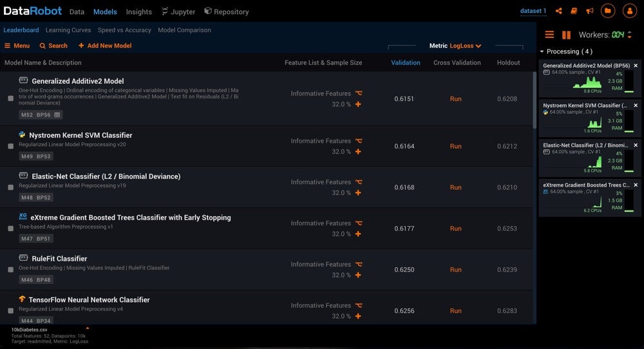Image resolution: width=644 pixels, height=349 pixels.
Task: Run cross validation for eXtreme Gradient Boosted Trees
Action: 455,229
